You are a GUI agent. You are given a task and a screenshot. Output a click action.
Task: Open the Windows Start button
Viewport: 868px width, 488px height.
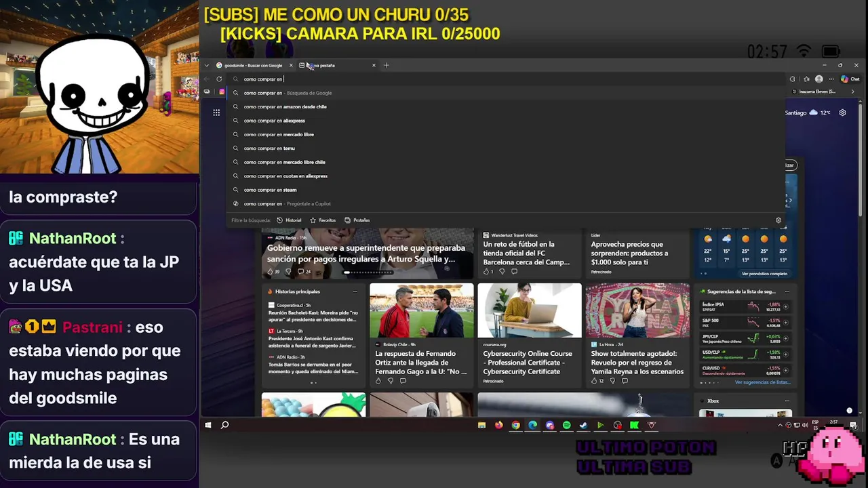point(208,425)
